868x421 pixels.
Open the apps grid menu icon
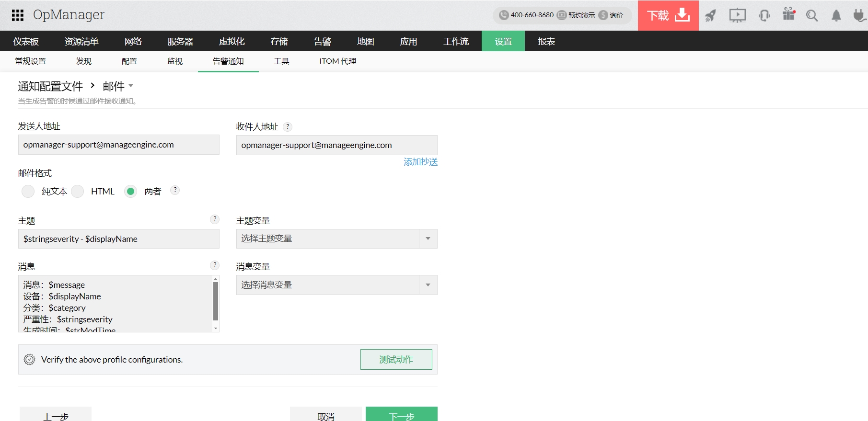coord(18,15)
